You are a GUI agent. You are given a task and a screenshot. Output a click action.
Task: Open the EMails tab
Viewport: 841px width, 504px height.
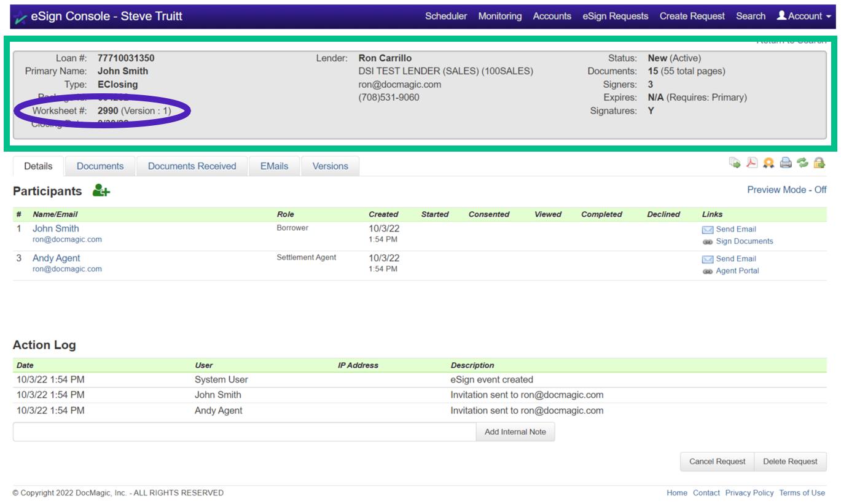(274, 166)
